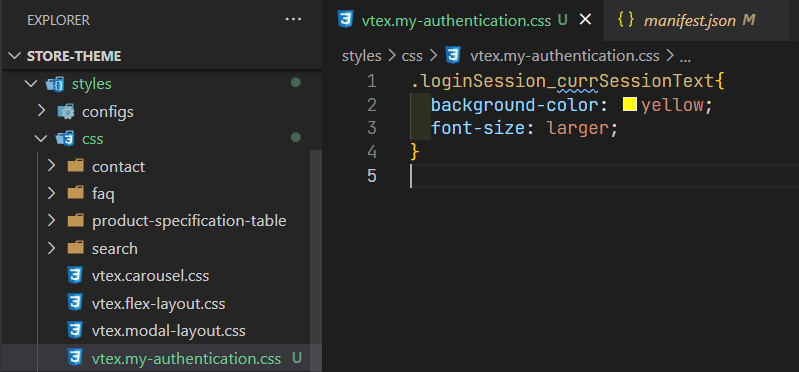Click the braces icon on manifest.json tab

coord(625,20)
